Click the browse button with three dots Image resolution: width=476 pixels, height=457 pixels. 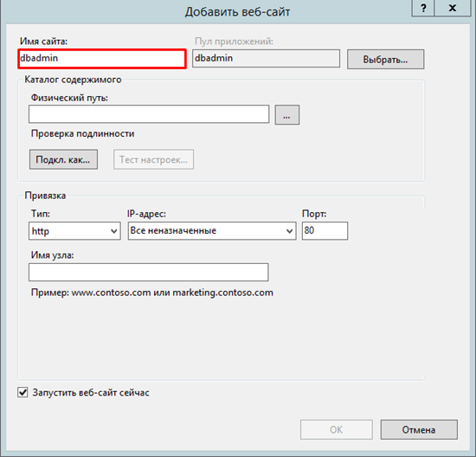point(286,115)
